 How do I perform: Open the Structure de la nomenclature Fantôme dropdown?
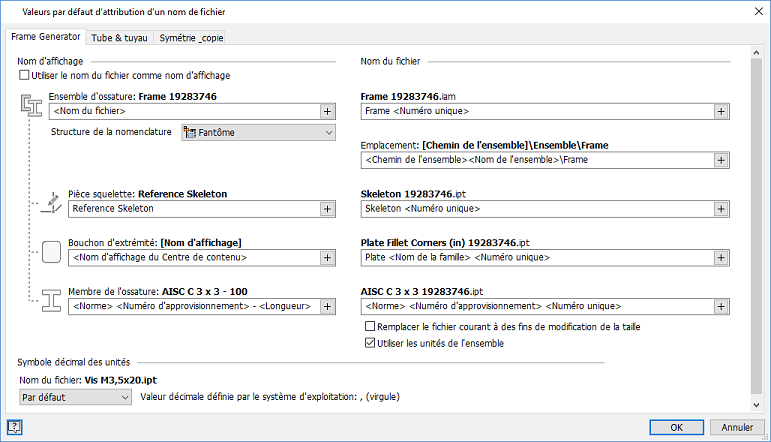(259, 132)
